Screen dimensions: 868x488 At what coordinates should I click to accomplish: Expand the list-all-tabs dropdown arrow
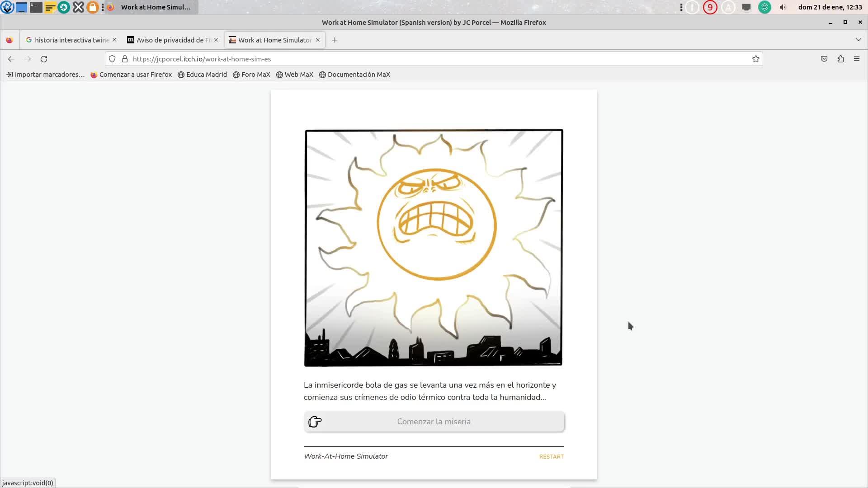tap(858, 40)
